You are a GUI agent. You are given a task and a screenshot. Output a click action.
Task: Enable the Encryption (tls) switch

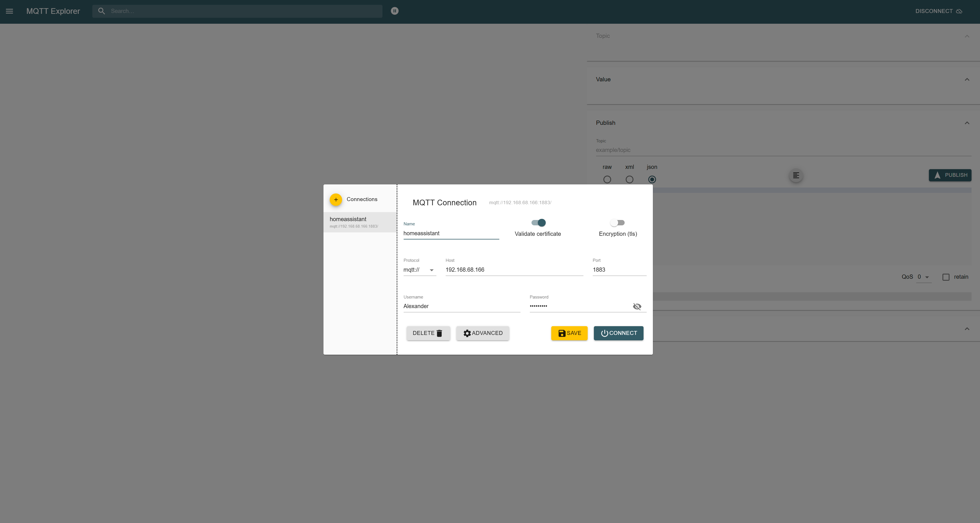click(617, 223)
